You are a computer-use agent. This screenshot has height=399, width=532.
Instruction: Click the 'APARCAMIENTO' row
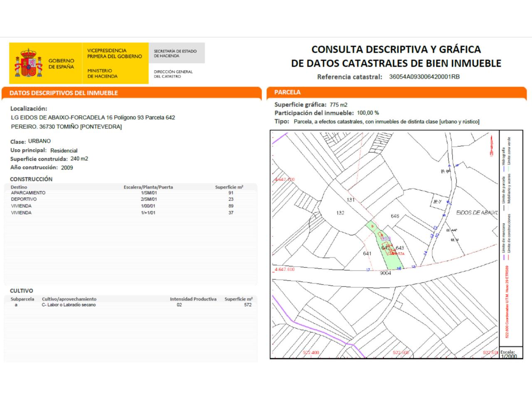tap(131, 193)
